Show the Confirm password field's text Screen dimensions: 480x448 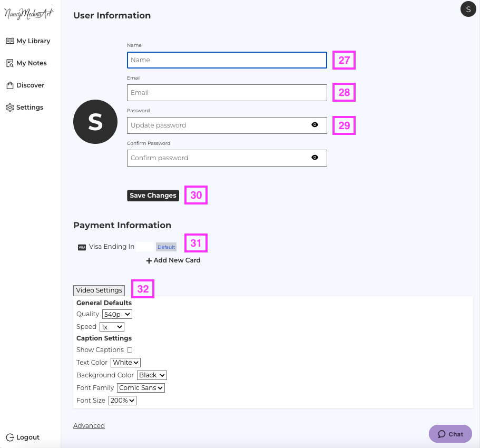click(x=315, y=158)
